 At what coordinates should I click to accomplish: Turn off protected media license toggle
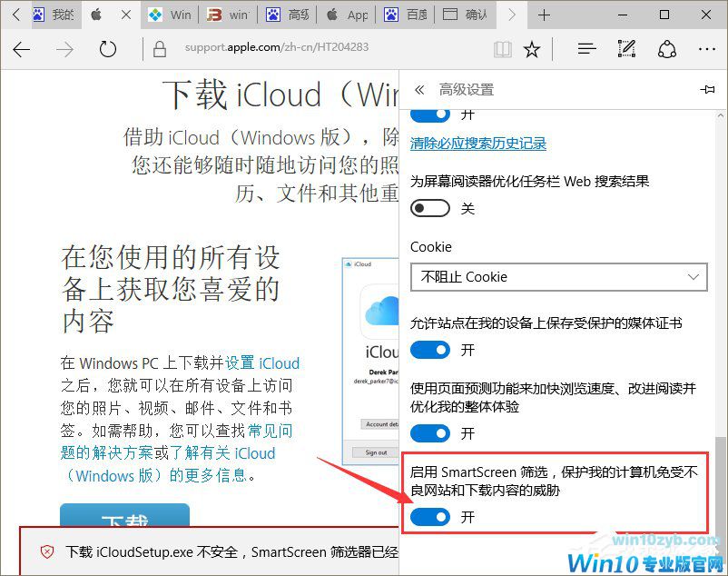pyautogui.click(x=430, y=350)
